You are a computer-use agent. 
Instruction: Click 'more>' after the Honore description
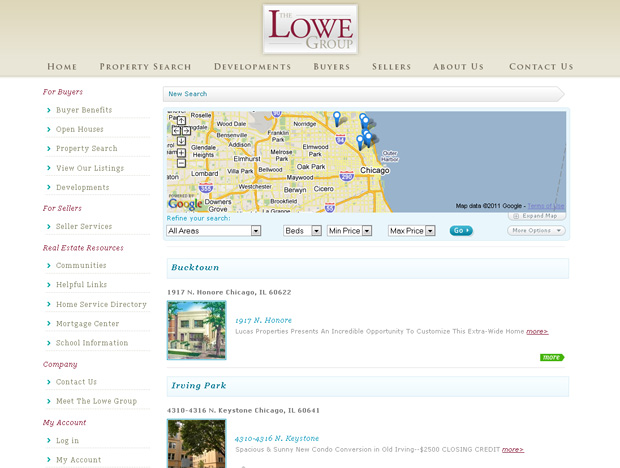(537, 331)
